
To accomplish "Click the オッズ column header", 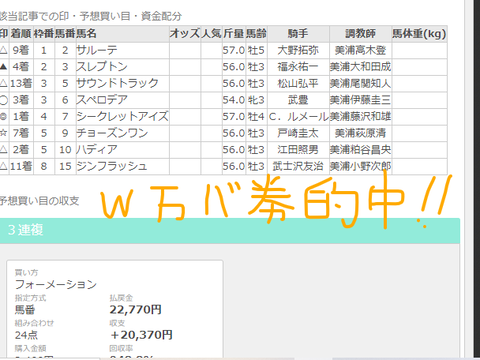I will coord(185,33).
